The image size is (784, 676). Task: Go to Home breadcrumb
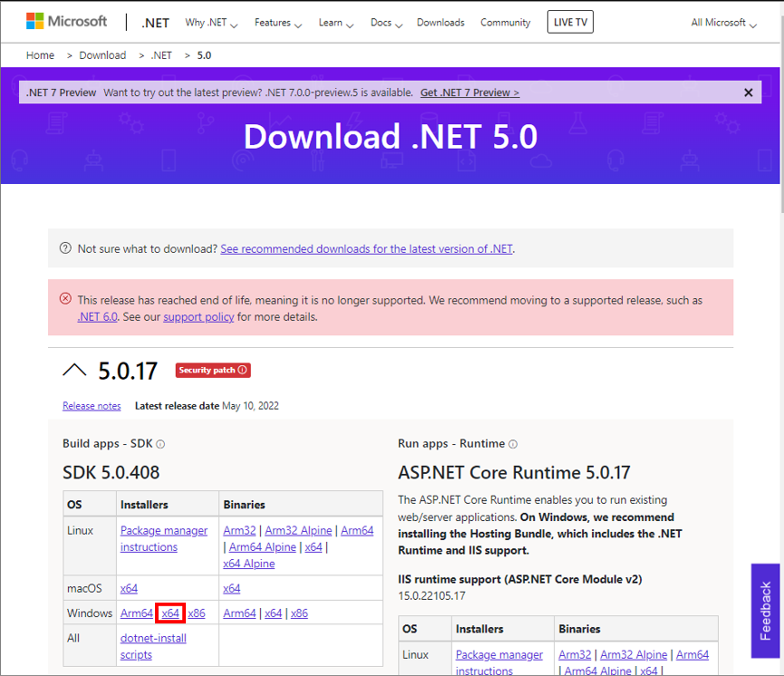(40, 55)
